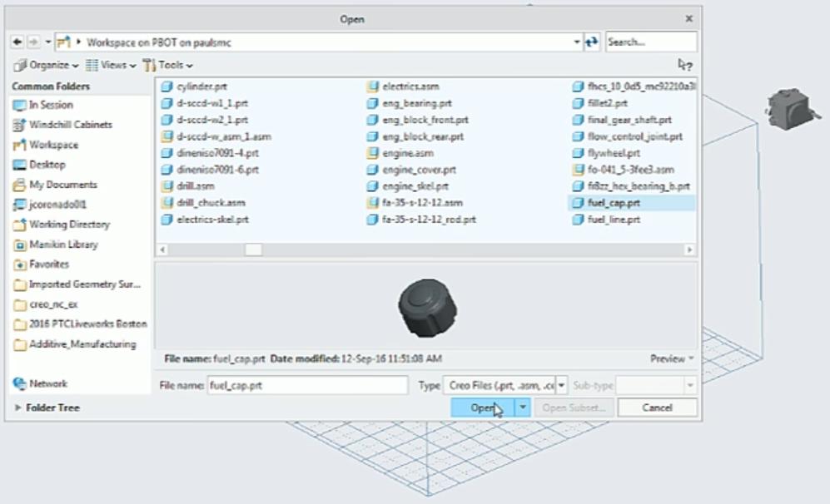Screen dimensions: 830x504
Task: Select d-sccd-w1_1.prt file
Action: point(204,103)
